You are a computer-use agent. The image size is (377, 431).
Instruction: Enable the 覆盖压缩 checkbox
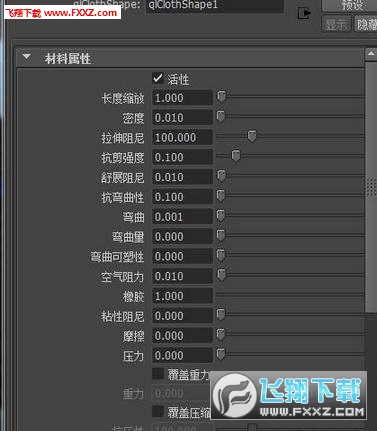[x=158, y=412]
